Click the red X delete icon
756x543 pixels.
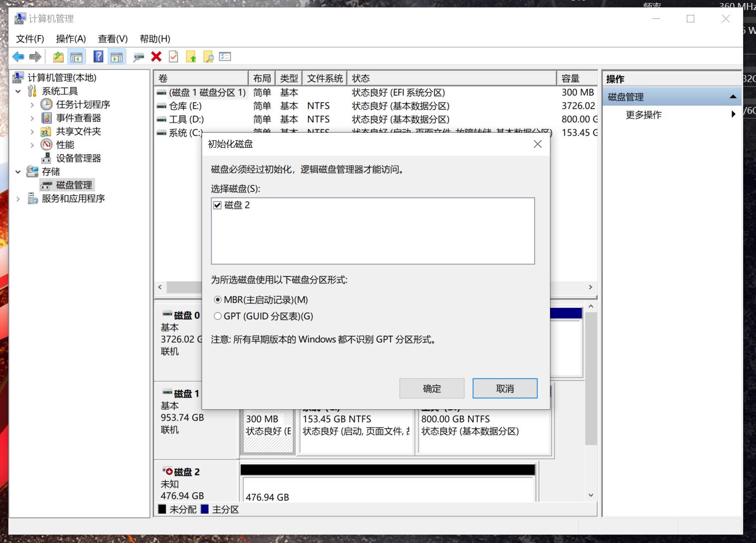point(156,57)
